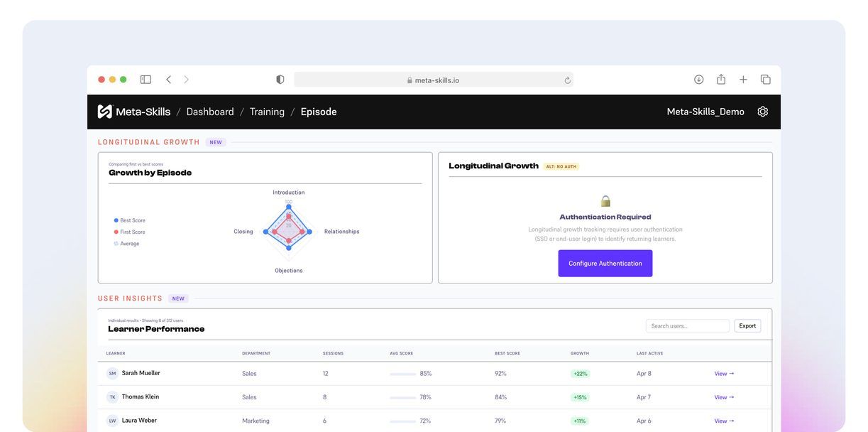Go forward with the browser forward arrow
Viewport: 868px width, 432px height.
point(186,80)
